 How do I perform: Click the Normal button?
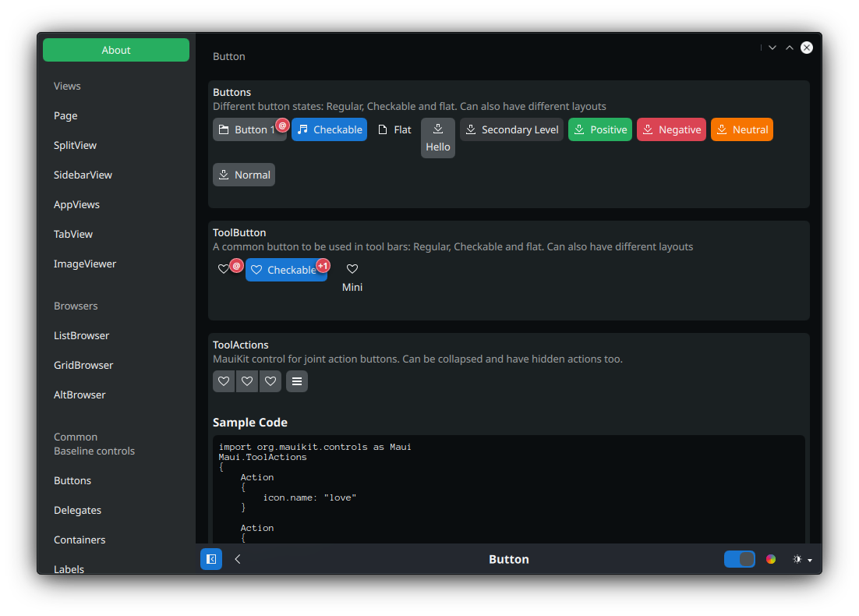(x=244, y=175)
